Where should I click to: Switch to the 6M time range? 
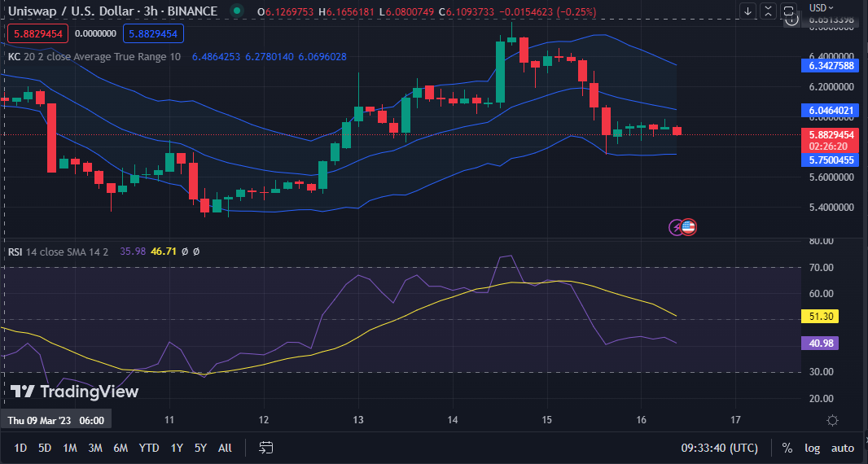point(121,448)
